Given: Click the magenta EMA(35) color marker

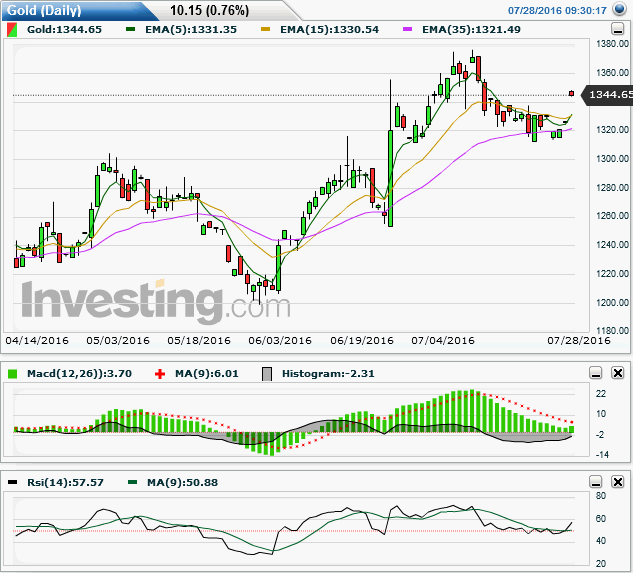Looking at the screenshot, I should [407, 29].
